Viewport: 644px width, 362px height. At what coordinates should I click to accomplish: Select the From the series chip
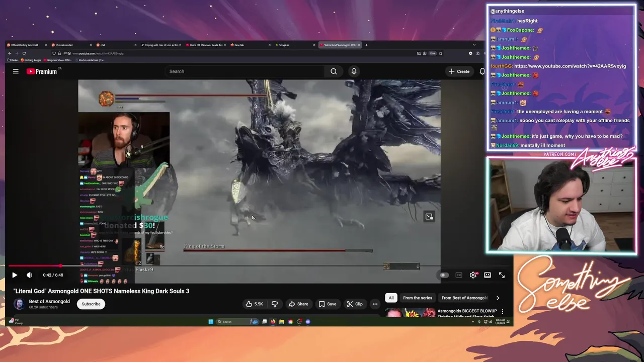click(x=418, y=298)
